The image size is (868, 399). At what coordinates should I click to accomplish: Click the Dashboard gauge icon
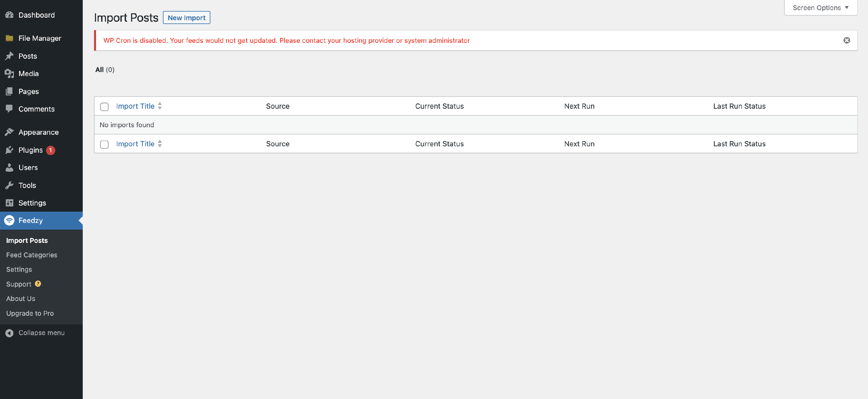point(10,15)
